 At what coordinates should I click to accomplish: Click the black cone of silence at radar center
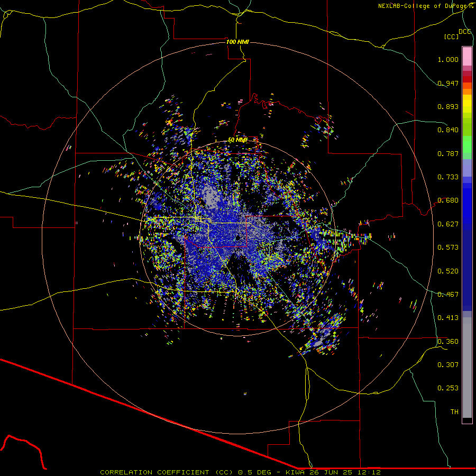click(239, 237)
